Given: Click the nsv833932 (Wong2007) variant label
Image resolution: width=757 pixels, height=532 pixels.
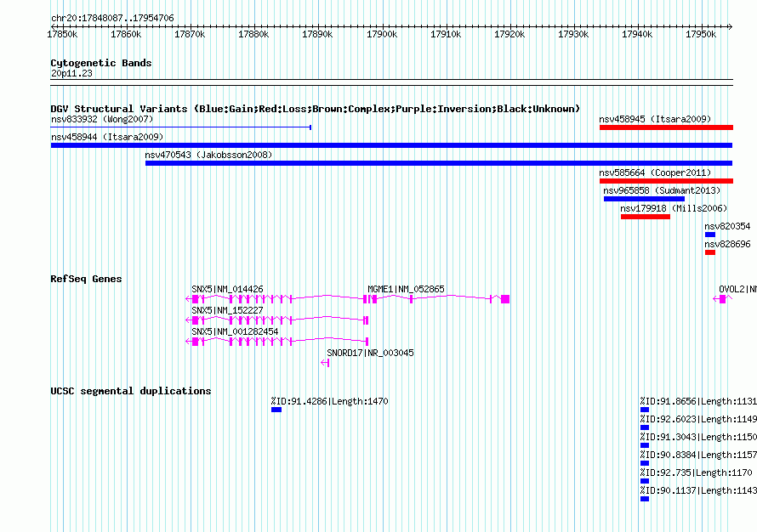Looking at the screenshot, I should pos(102,119).
